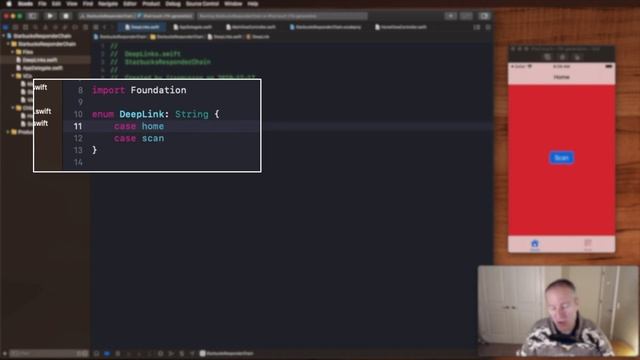Toggle breakpoints activation in debug bar

tap(107, 353)
